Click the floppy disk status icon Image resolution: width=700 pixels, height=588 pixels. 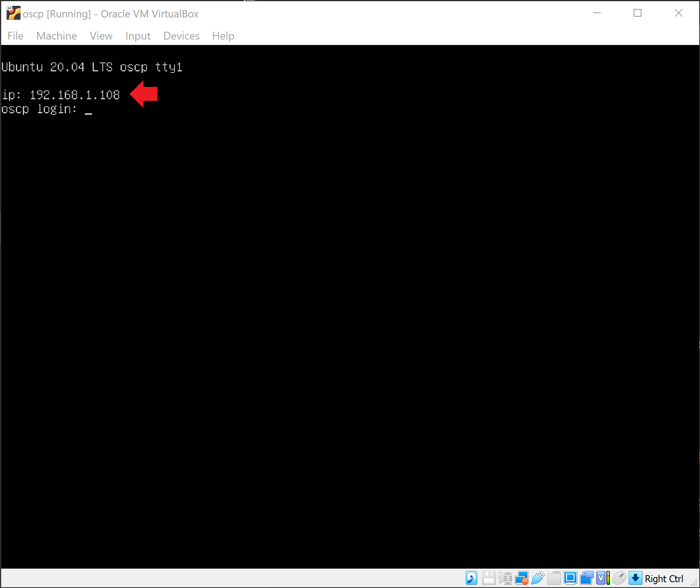[x=489, y=578]
